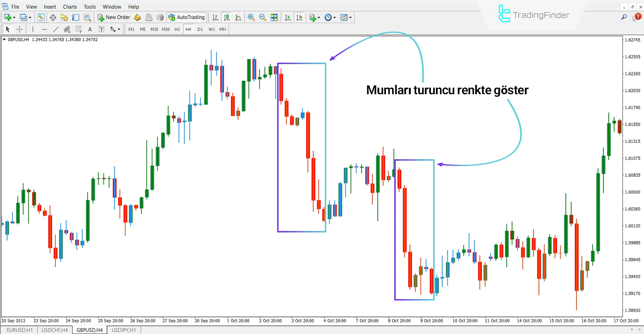Select the Crosshair tool
The image size is (644, 334).
tap(19, 29)
